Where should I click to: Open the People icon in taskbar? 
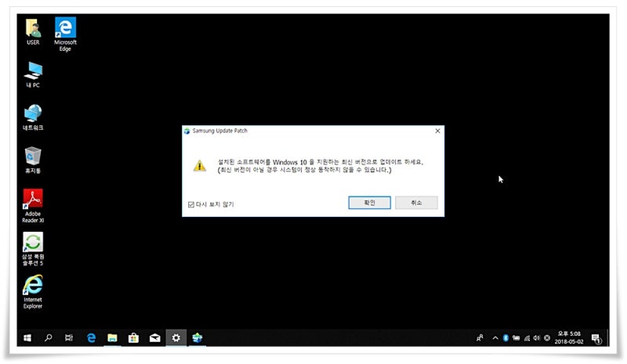click(480, 338)
